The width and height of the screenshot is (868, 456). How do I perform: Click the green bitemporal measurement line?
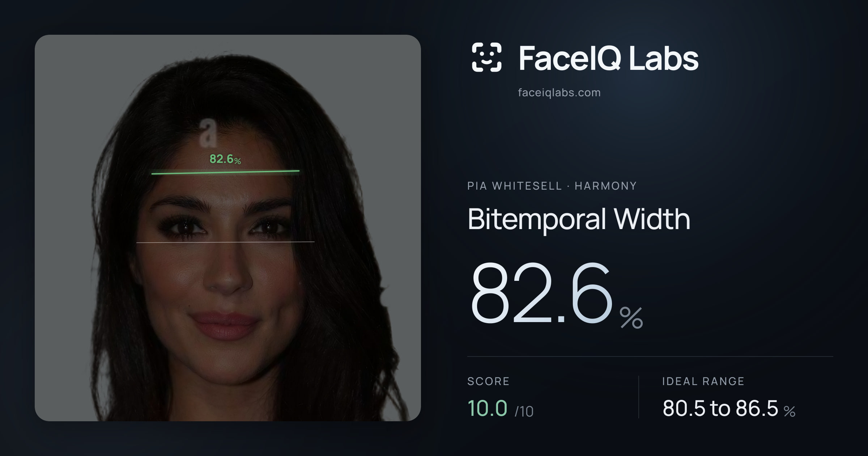point(225,172)
